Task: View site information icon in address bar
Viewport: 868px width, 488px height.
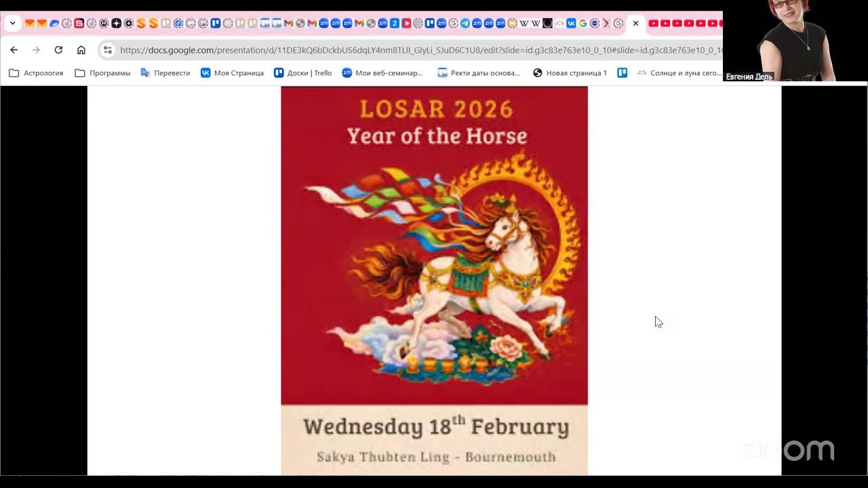Action: pos(107,49)
